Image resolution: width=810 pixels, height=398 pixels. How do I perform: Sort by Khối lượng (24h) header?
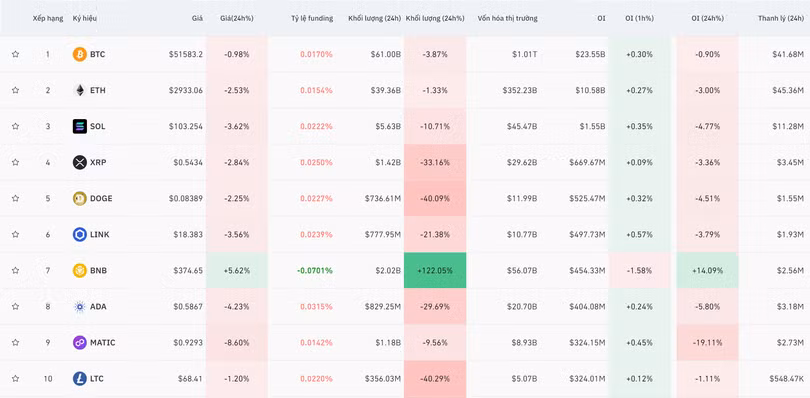(x=375, y=19)
